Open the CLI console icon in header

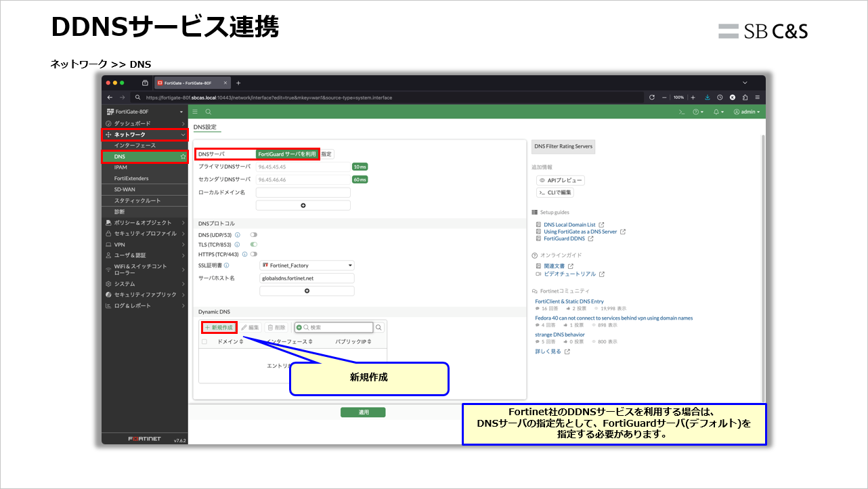click(x=682, y=112)
